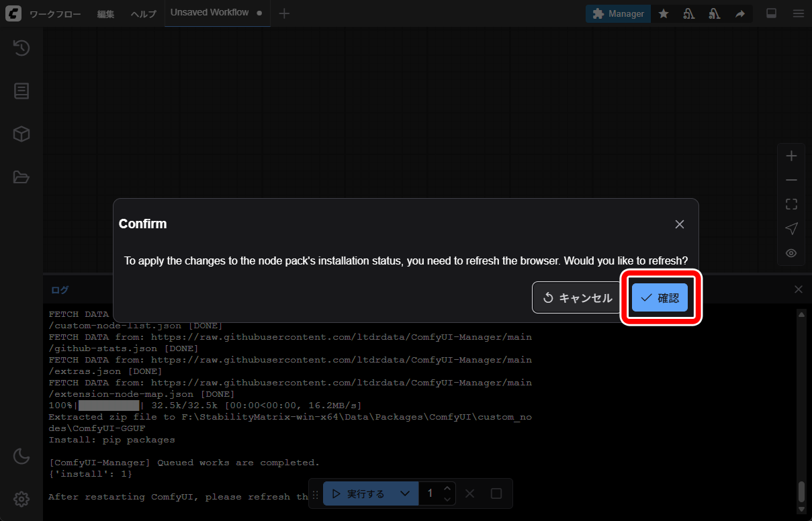812x521 pixels.
Task: Toggle link visibility eye icon
Action: point(791,253)
